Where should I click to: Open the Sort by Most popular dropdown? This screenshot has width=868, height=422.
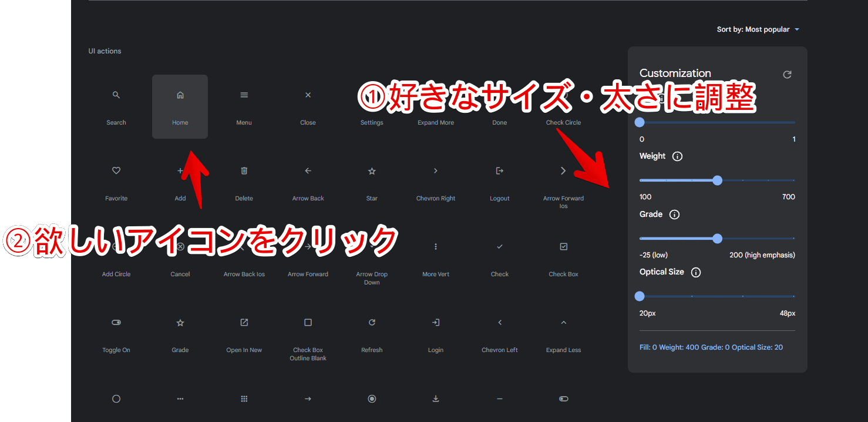(758, 29)
